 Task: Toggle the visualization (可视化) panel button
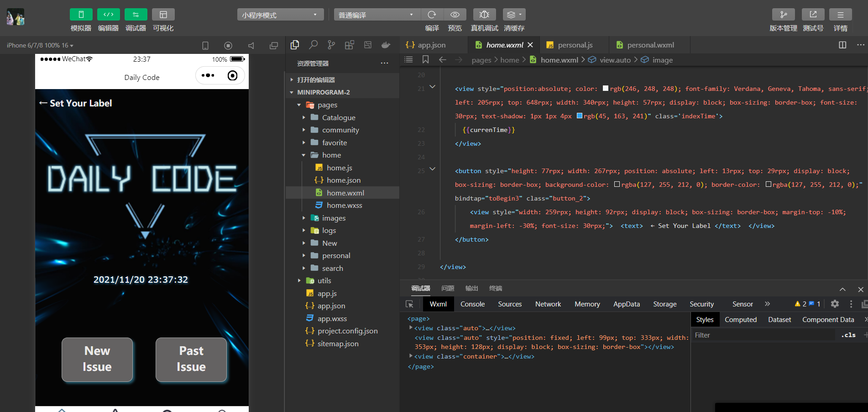pyautogui.click(x=163, y=15)
